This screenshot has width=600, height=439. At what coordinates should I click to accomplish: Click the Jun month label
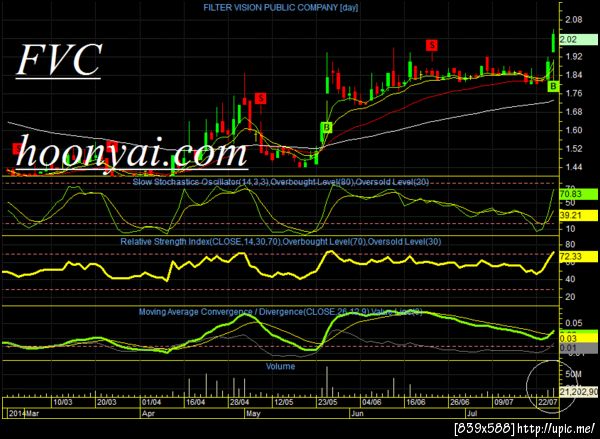357,414
